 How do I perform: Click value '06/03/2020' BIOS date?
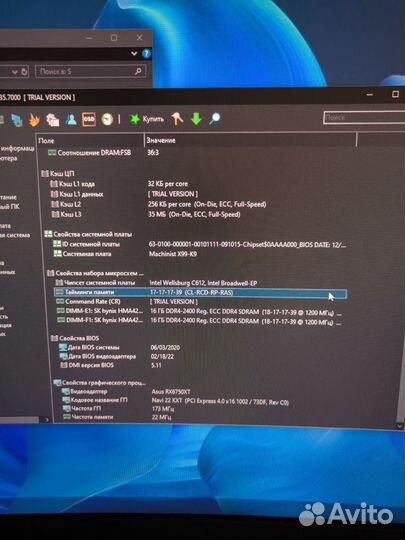pyautogui.click(x=165, y=347)
